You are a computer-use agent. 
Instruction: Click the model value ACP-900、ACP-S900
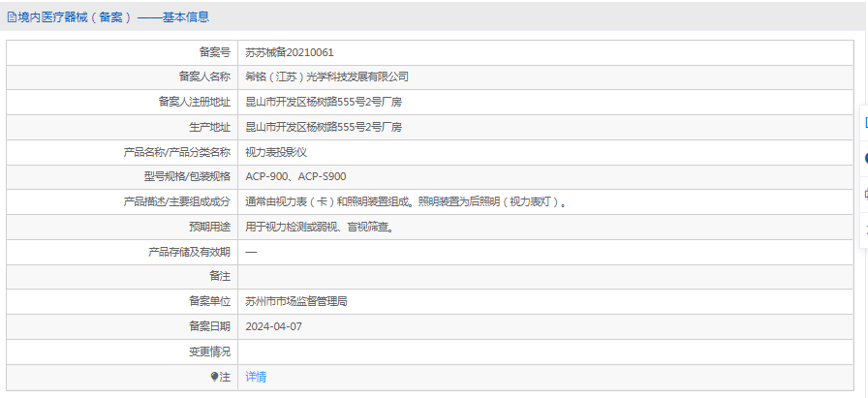pyautogui.click(x=295, y=177)
